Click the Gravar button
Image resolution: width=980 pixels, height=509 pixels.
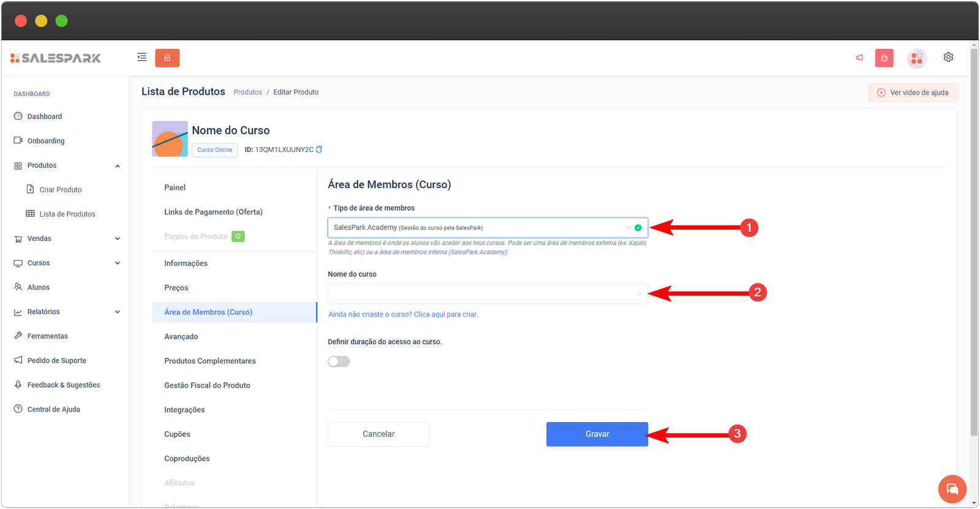point(597,434)
